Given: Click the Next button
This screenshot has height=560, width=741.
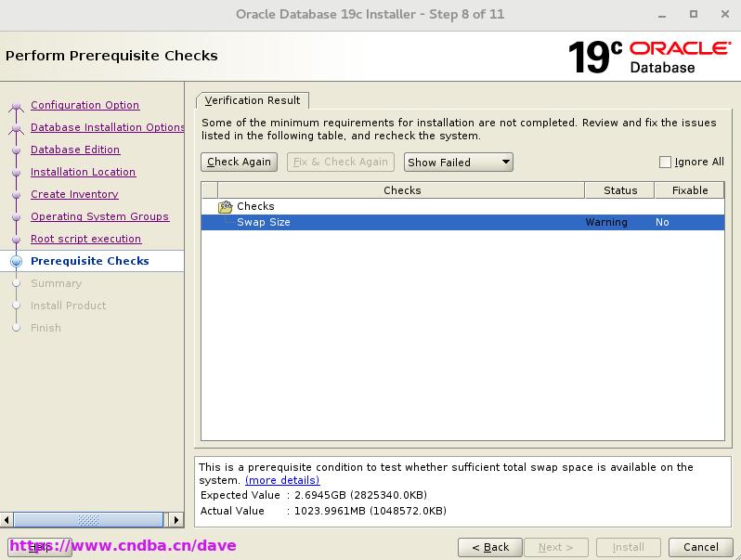Looking at the screenshot, I should point(555,547).
